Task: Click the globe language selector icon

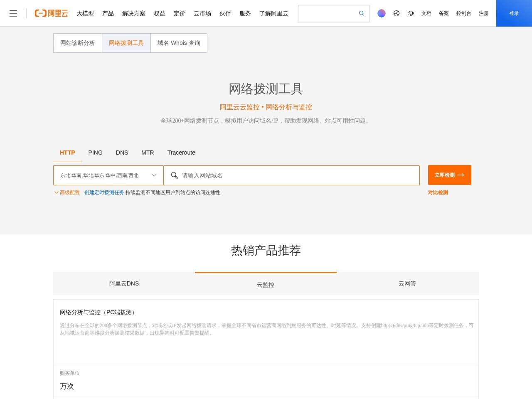Action: (x=396, y=13)
